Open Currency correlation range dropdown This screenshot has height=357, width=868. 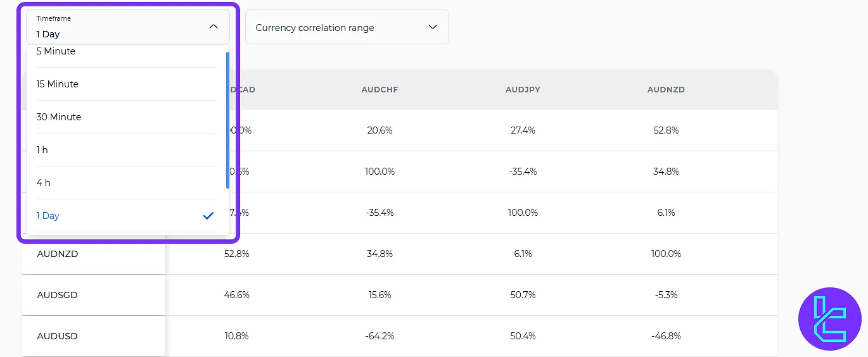347,27
